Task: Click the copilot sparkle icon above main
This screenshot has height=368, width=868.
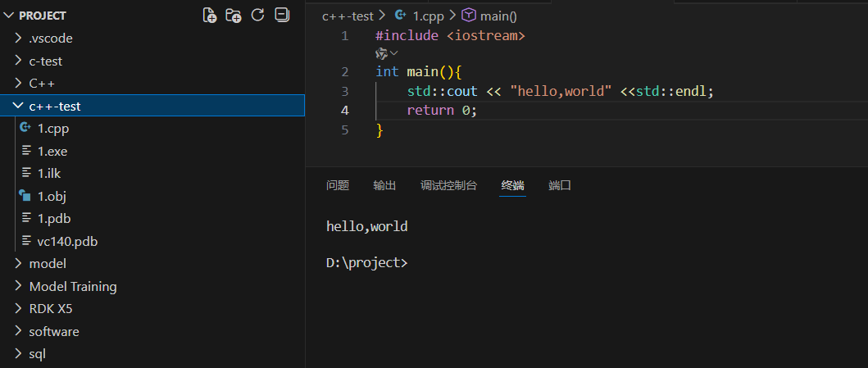Action: pyautogui.click(x=382, y=53)
